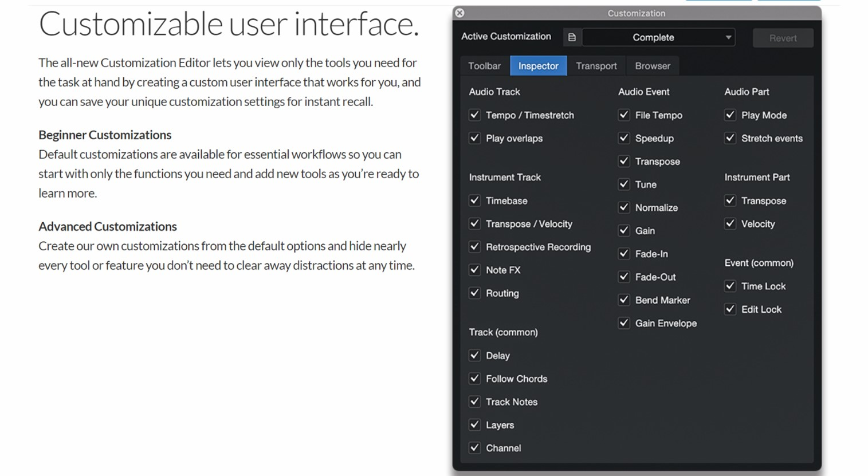This screenshot has width=868, height=476.
Task: Toggle the Play overlaps checkbox
Action: 474,137
